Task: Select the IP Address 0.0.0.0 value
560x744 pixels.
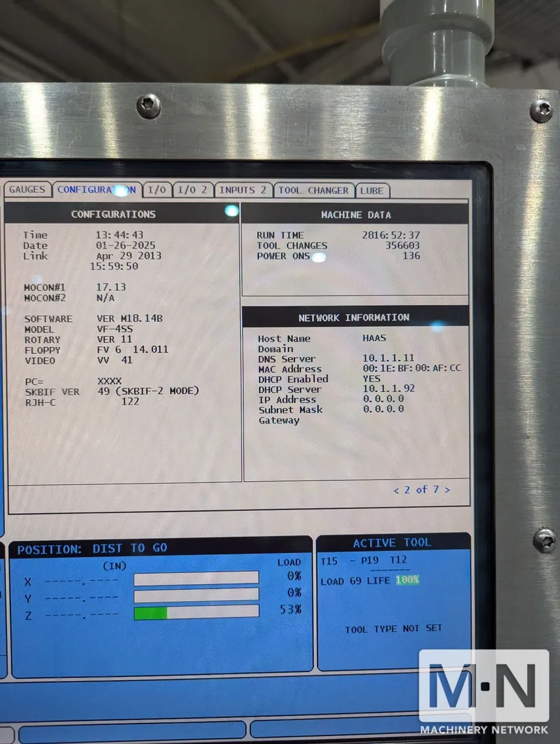Action: (x=383, y=399)
